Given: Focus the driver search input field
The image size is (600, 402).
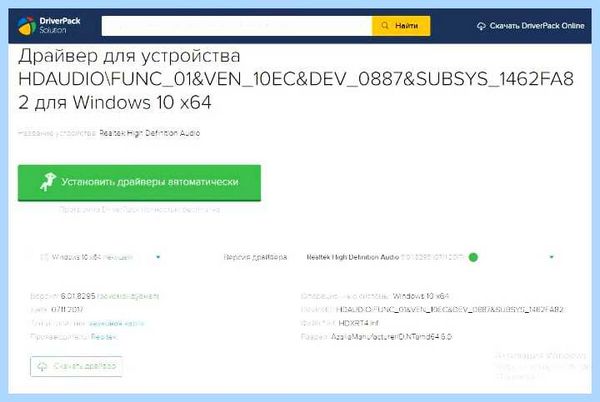Looking at the screenshot, I should click(x=236, y=26).
